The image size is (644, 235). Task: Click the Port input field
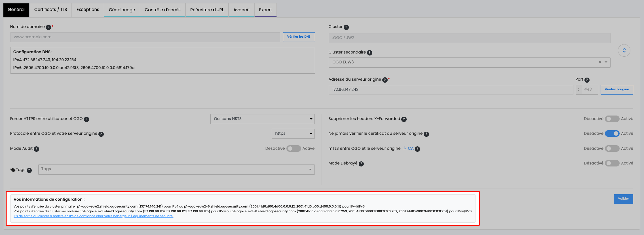coord(590,90)
